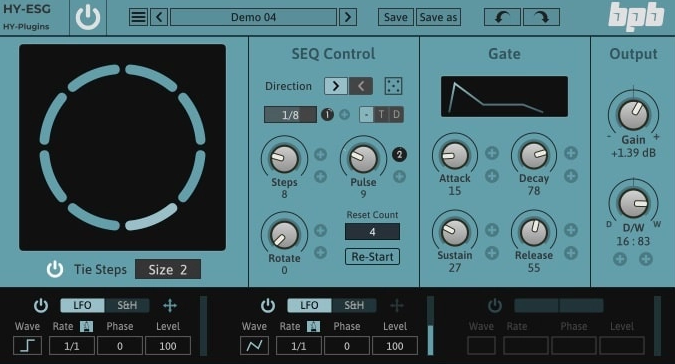675x364 pixels.
Task: Click the Re-Start button
Action: click(372, 256)
